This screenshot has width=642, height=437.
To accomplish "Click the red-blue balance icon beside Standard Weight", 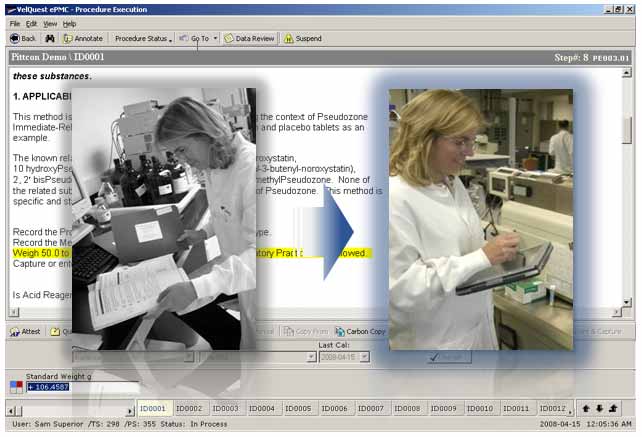I will 16,387.
